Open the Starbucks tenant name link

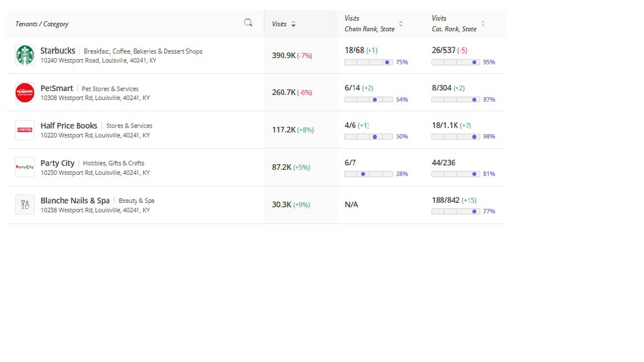(x=58, y=51)
